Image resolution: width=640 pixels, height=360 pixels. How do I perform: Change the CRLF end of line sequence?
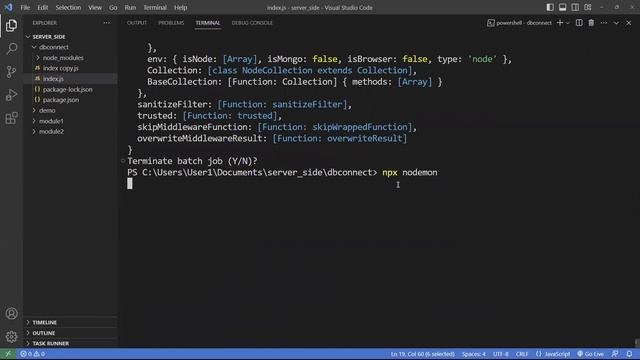(522, 354)
